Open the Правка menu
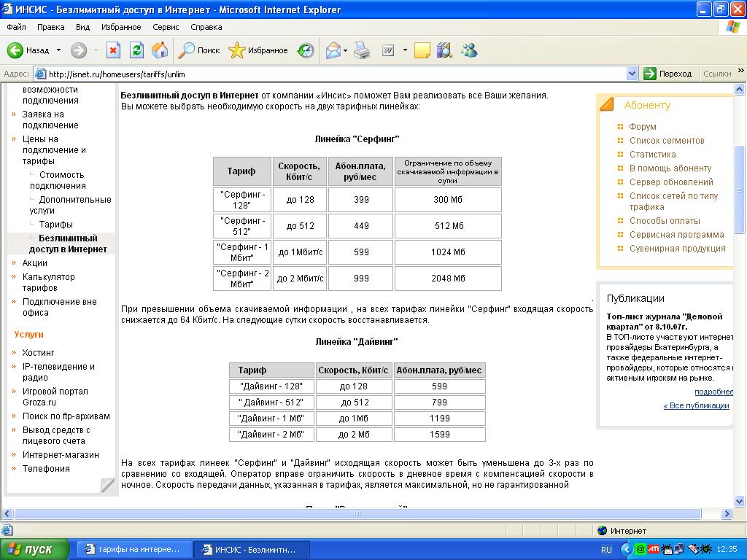The width and height of the screenshot is (747, 560). 50,27
